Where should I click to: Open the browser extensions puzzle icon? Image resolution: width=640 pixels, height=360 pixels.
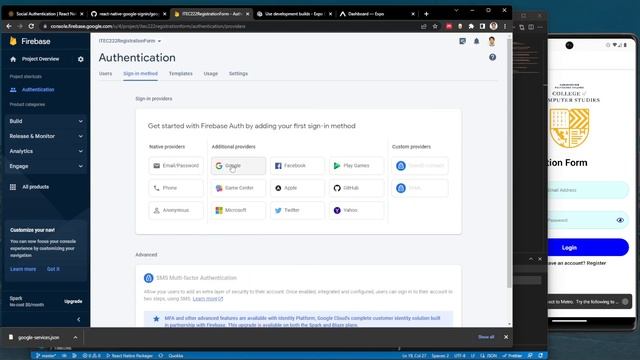(471, 26)
